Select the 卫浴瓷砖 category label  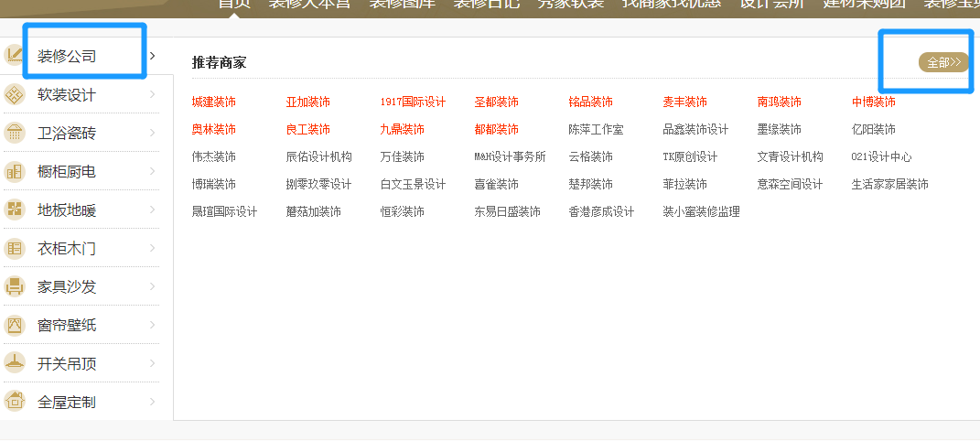click(x=67, y=133)
